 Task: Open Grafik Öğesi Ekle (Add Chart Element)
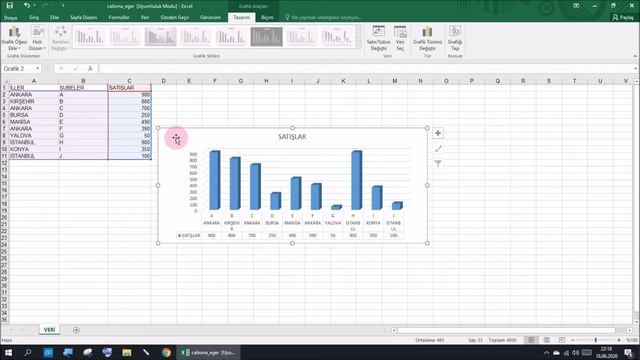click(x=14, y=38)
